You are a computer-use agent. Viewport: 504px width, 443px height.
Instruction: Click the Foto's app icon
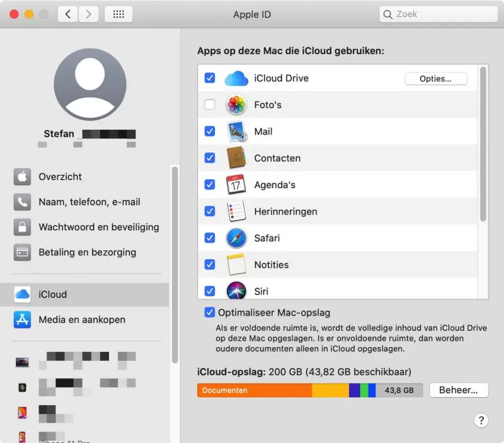[236, 105]
